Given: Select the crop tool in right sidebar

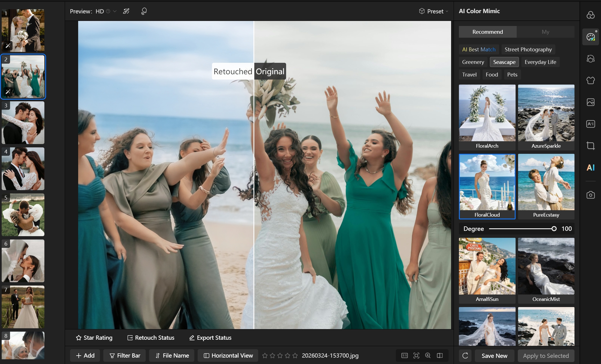Looking at the screenshot, I should point(590,145).
